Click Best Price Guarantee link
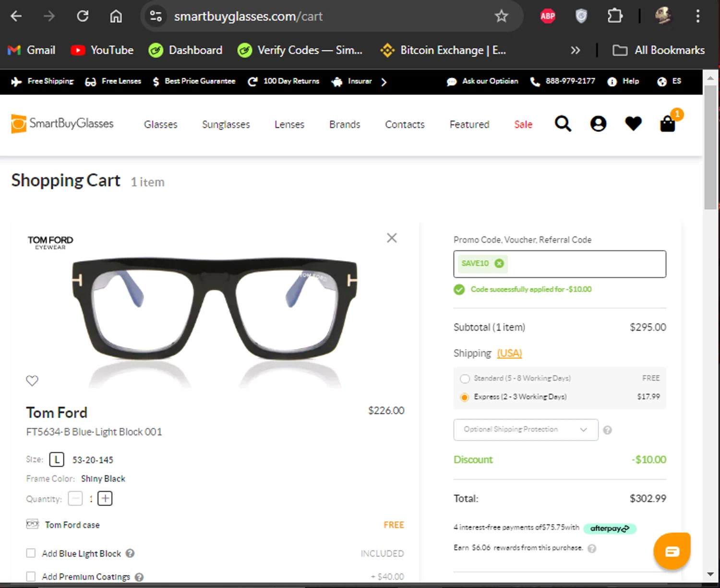This screenshot has height=588, width=720. click(x=194, y=82)
